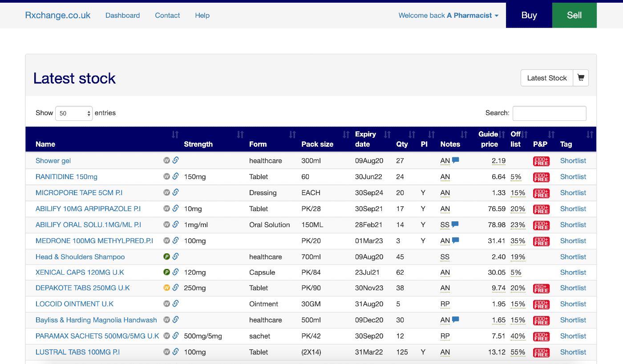Click the shopping cart icon button
Viewport: 623px width, 364px height.
581,78
